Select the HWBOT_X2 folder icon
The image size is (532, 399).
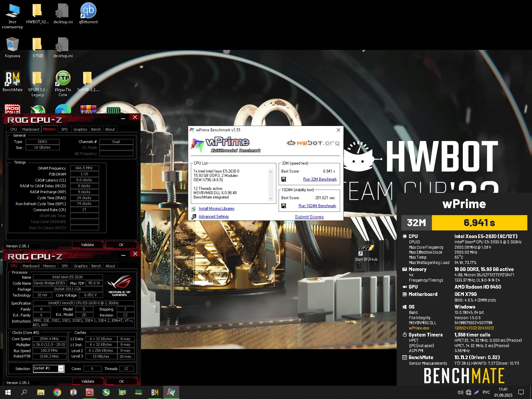[x=38, y=13]
